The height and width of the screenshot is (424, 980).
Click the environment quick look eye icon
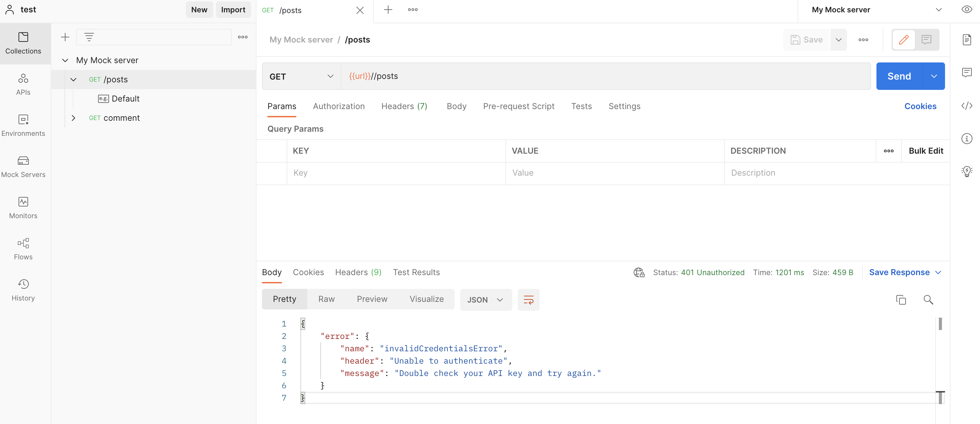966,10
